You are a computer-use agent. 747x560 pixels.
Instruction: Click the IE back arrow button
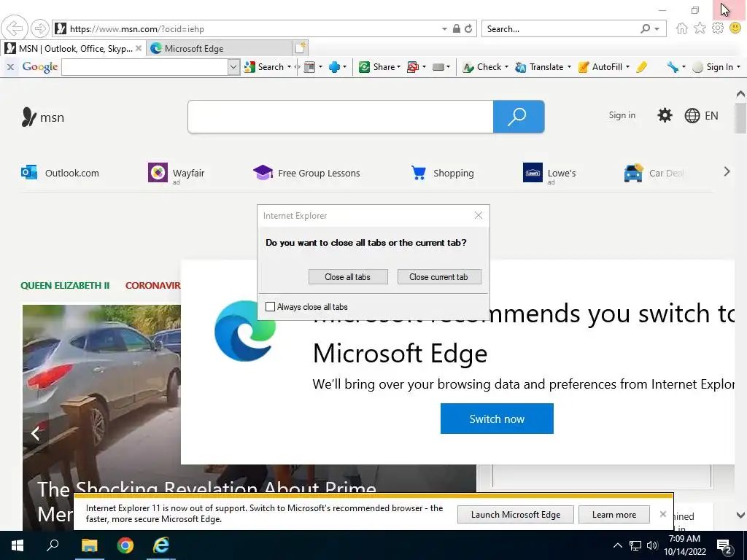coord(15,28)
